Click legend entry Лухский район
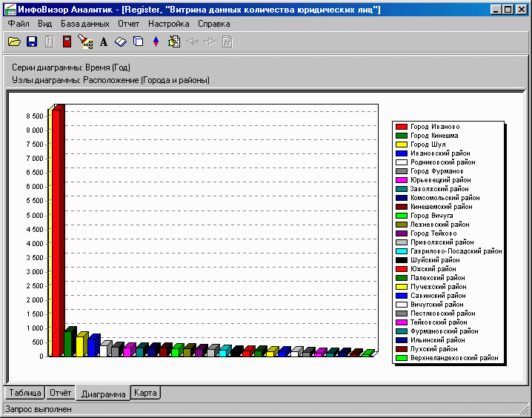 click(434, 349)
